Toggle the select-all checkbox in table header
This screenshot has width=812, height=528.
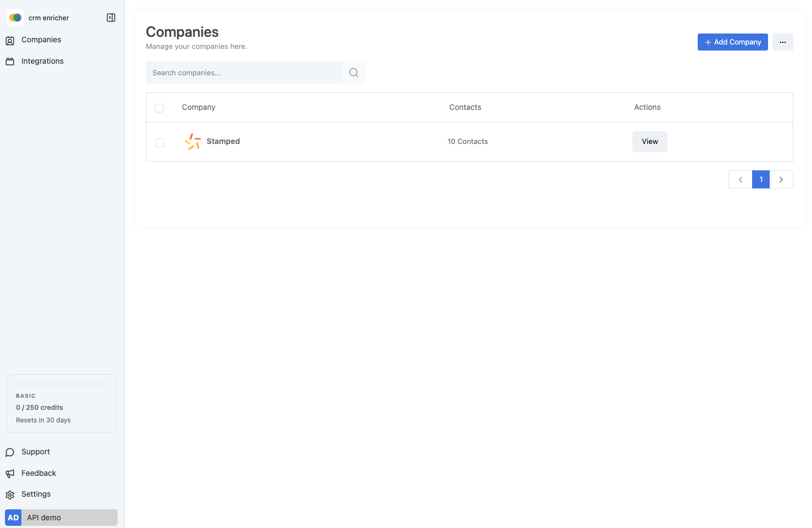(159, 108)
